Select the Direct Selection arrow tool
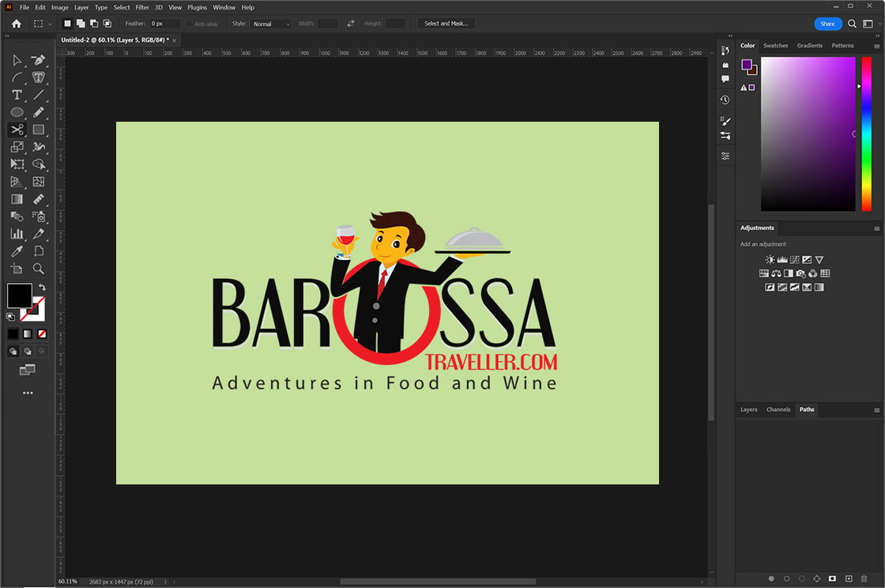885x588 pixels. click(x=17, y=60)
